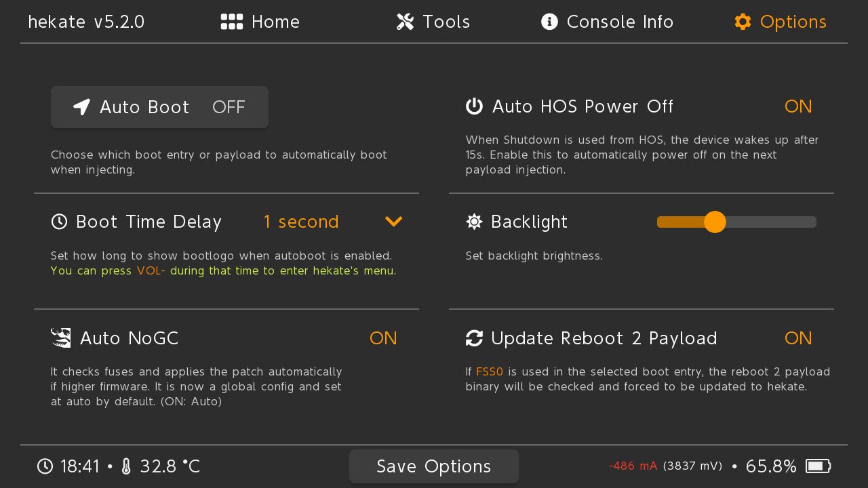Click the Auto NoGC dinosaur icon
The height and width of the screenshot is (488, 868).
[x=61, y=338]
